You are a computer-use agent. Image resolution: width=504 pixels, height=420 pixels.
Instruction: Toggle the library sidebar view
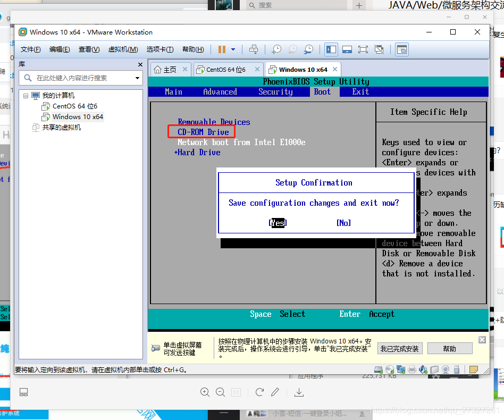coord(331,49)
